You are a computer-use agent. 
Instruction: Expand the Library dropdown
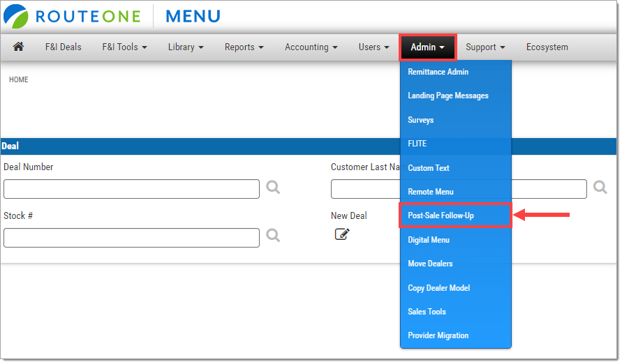[x=186, y=47]
